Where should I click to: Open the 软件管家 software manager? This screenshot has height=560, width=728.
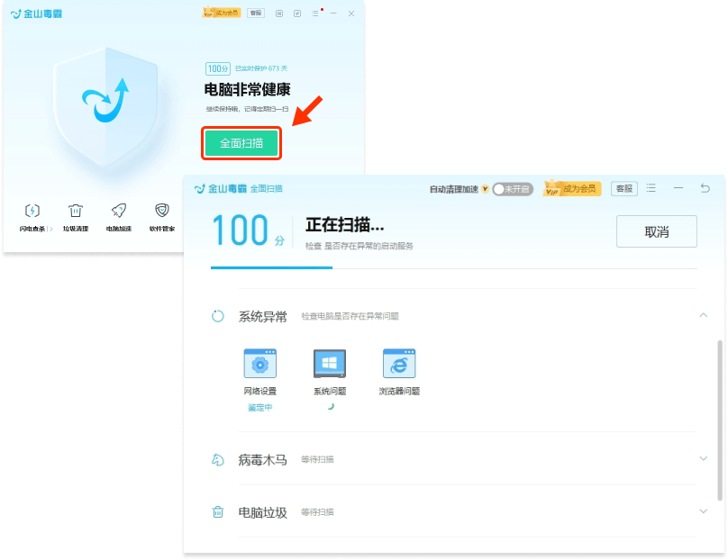click(162, 218)
